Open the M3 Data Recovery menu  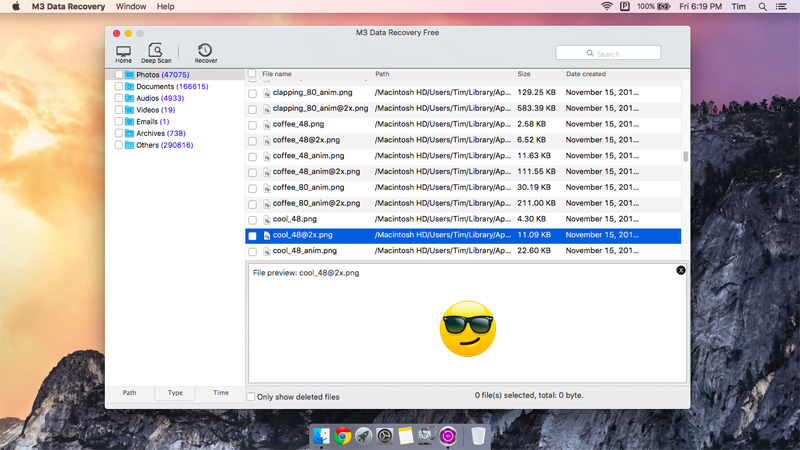click(x=68, y=7)
